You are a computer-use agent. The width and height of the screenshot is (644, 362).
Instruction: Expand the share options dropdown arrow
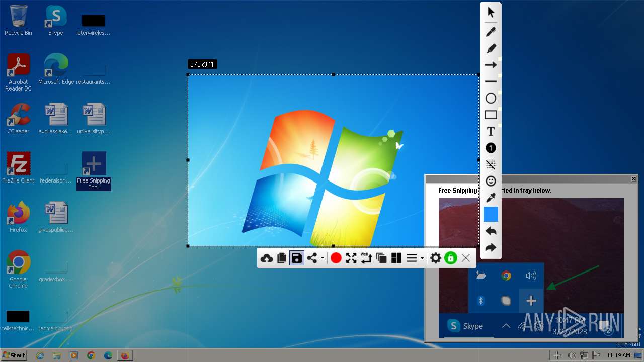point(323,258)
